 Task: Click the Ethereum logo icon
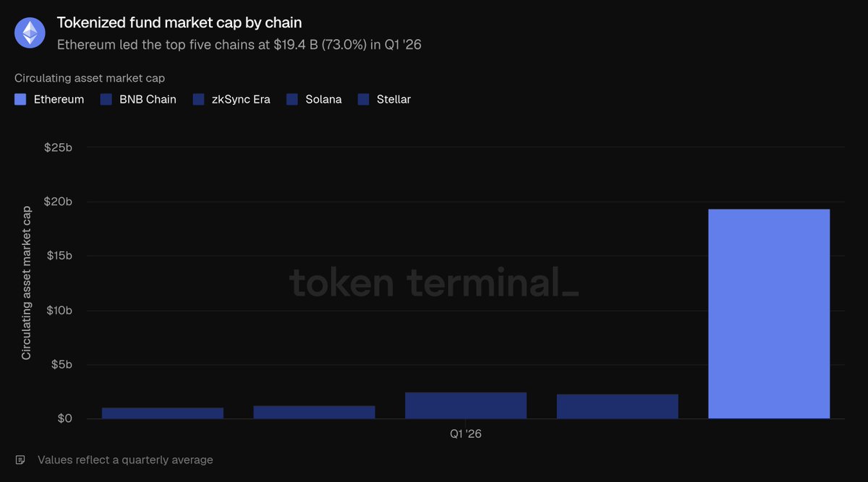coord(30,33)
